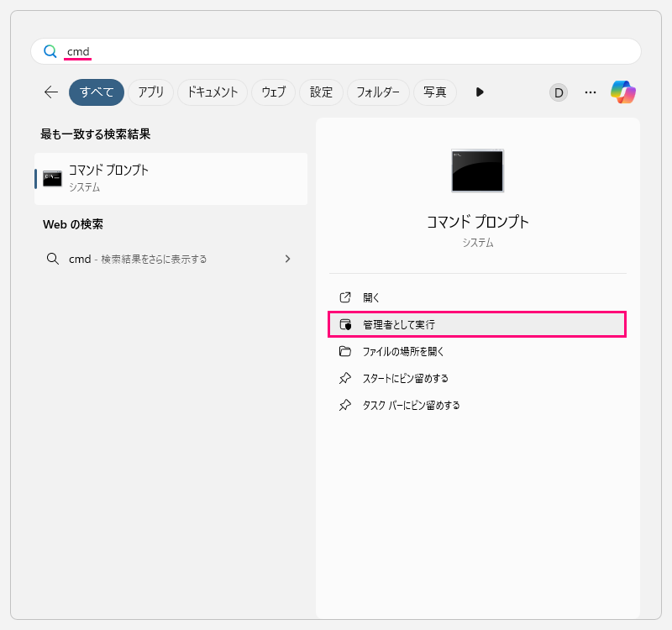Click the magnifier icon in search box
672x630 pixels.
(50, 51)
